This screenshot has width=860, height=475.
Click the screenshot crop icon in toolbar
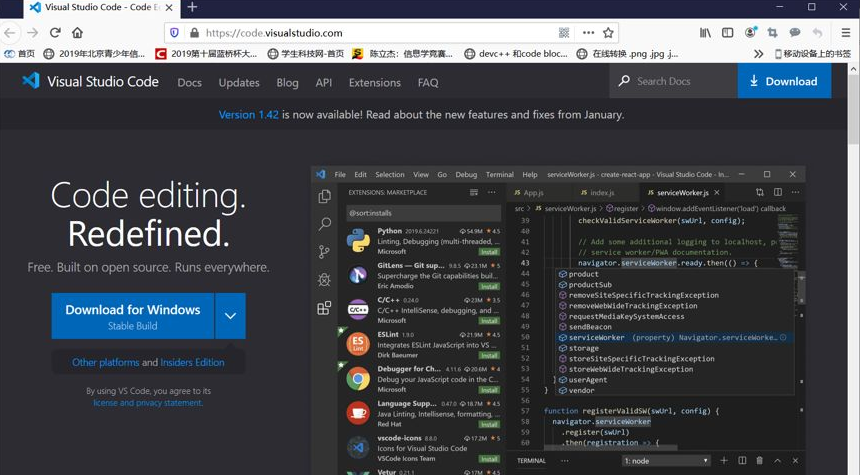pyautogui.click(x=772, y=33)
